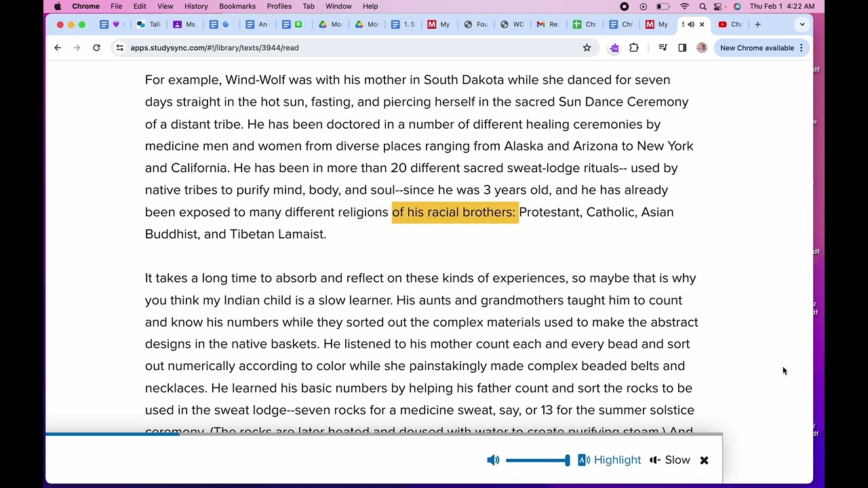Open the File menu
868x488 pixels.
tap(117, 6)
